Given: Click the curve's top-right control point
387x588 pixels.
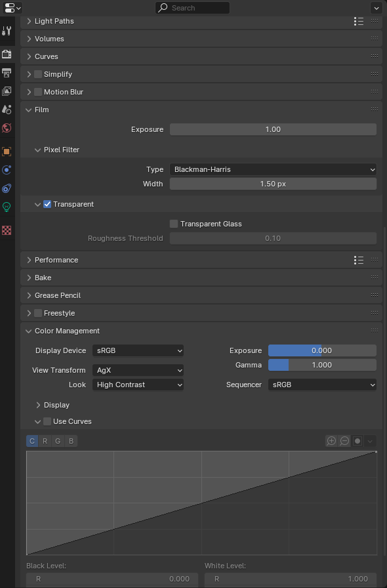Looking at the screenshot, I should pyautogui.click(x=376, y=452).
